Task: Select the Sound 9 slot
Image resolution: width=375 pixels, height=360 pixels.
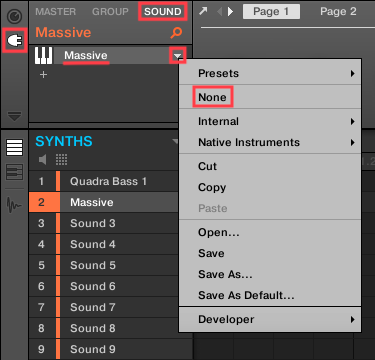Action: pyautogui.click(x=103, y=349)
